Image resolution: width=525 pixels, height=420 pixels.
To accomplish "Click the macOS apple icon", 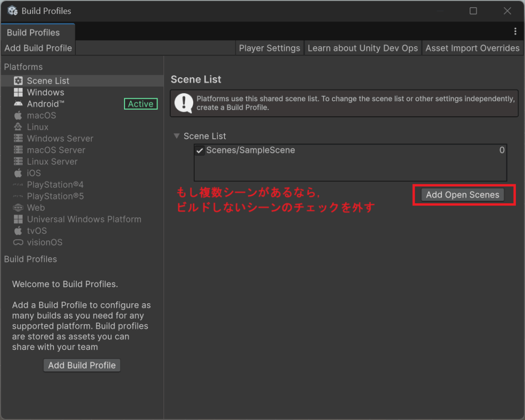I will 18,115.
